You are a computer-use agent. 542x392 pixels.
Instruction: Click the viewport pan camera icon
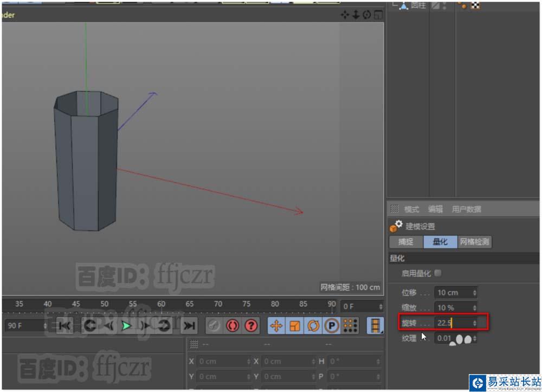[345, 15]
